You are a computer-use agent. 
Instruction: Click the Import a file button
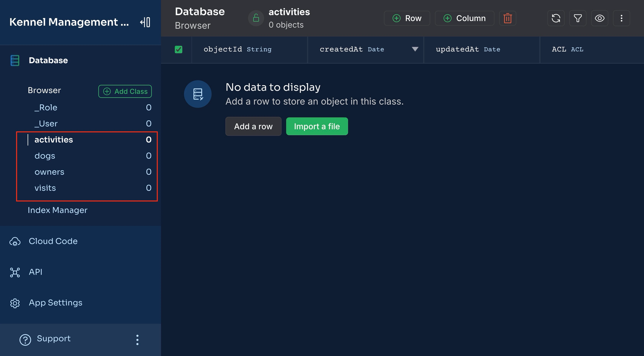(317, 126)
